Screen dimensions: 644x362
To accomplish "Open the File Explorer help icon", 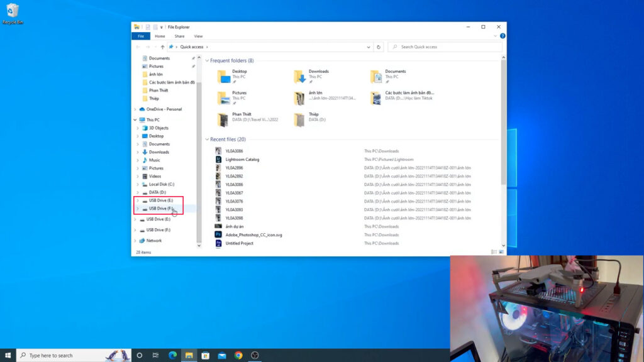I will coord(502,36).
